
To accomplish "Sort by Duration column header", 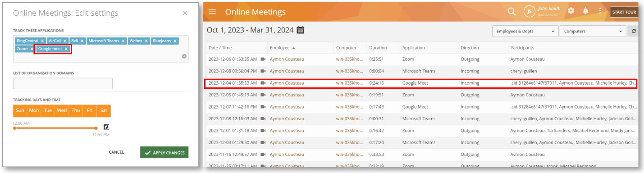I will tap(378, 48).
